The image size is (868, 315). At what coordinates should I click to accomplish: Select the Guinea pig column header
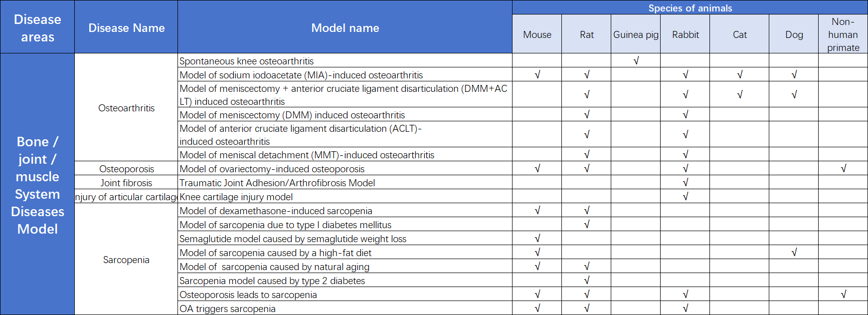(636, 34)
